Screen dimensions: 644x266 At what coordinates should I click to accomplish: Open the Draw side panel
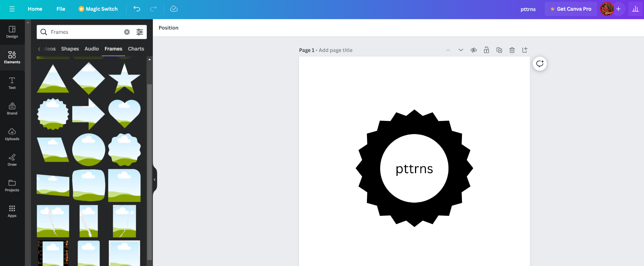(12, 160)
